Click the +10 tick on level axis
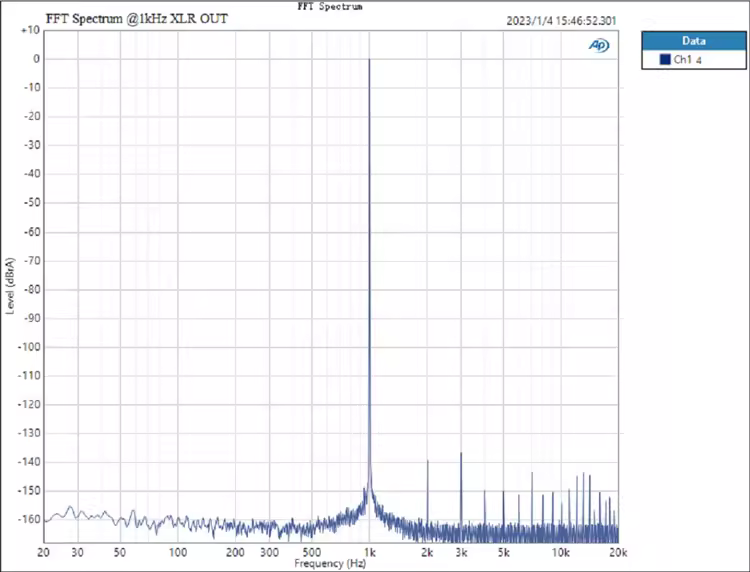 30,30
